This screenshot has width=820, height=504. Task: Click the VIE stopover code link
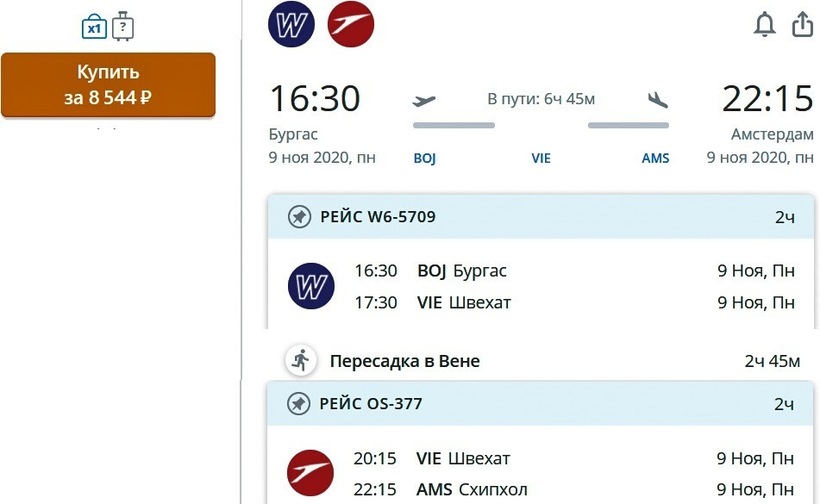(541, 158)
